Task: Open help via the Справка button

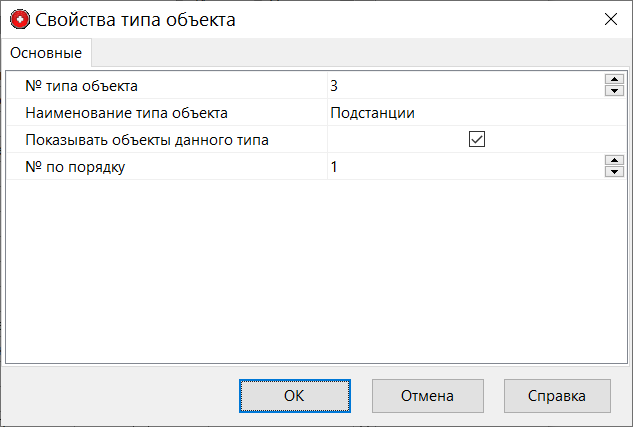Action: pyautogui.click(x=557, y=395)
